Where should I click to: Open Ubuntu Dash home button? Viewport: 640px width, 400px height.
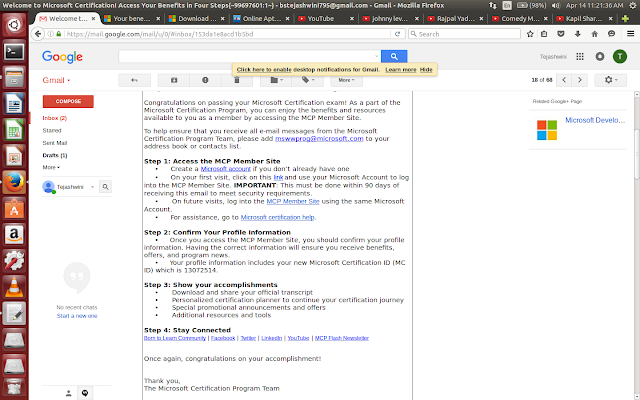click(14, 25)
